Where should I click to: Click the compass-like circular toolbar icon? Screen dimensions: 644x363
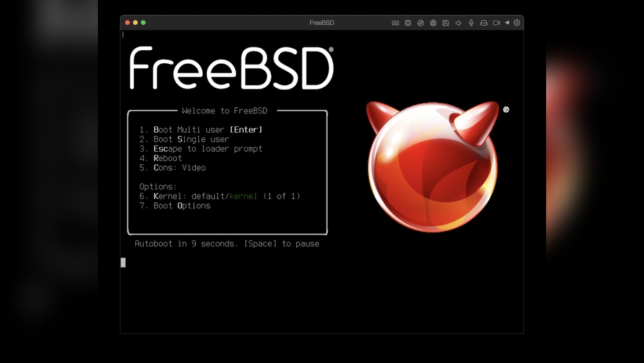point(421,23)
